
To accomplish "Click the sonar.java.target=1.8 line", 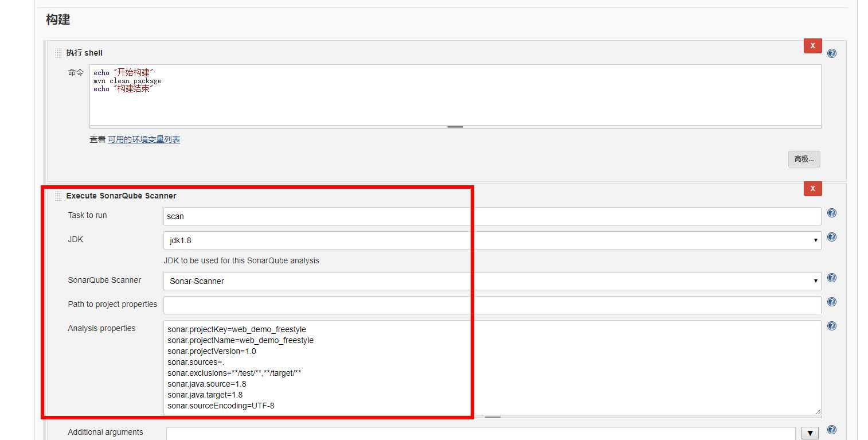I will pos(205,395).
